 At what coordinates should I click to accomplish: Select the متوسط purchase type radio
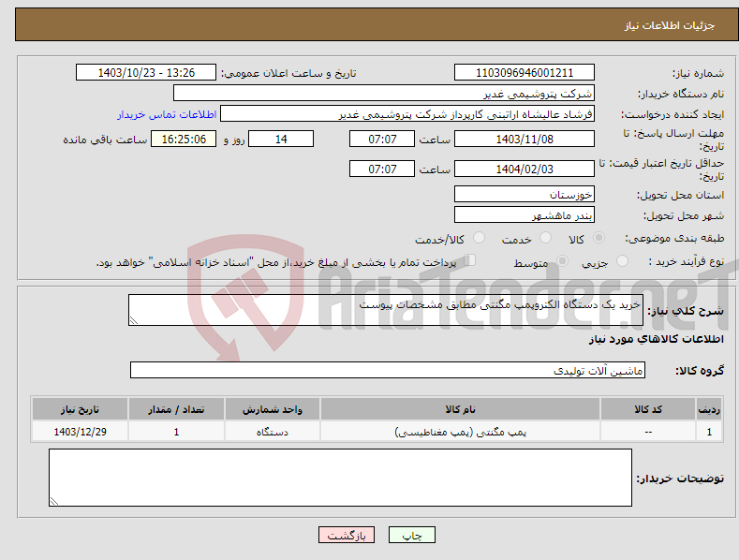(x=562, y=260)
